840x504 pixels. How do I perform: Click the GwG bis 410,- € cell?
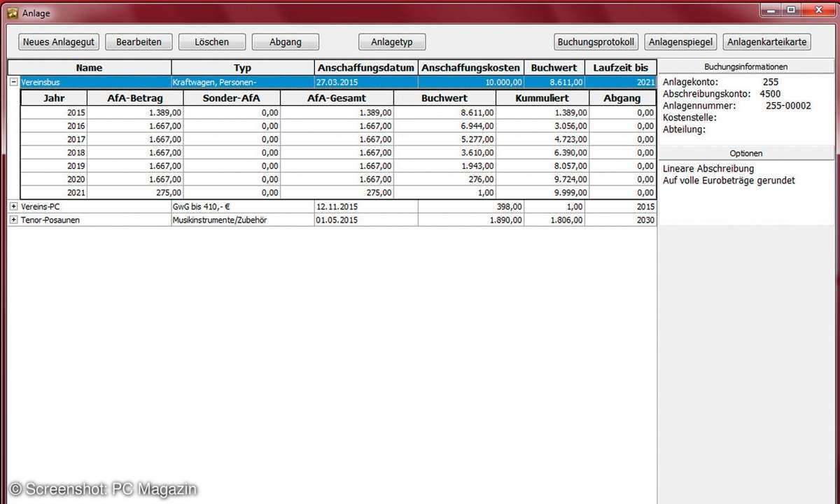(243, 206)
